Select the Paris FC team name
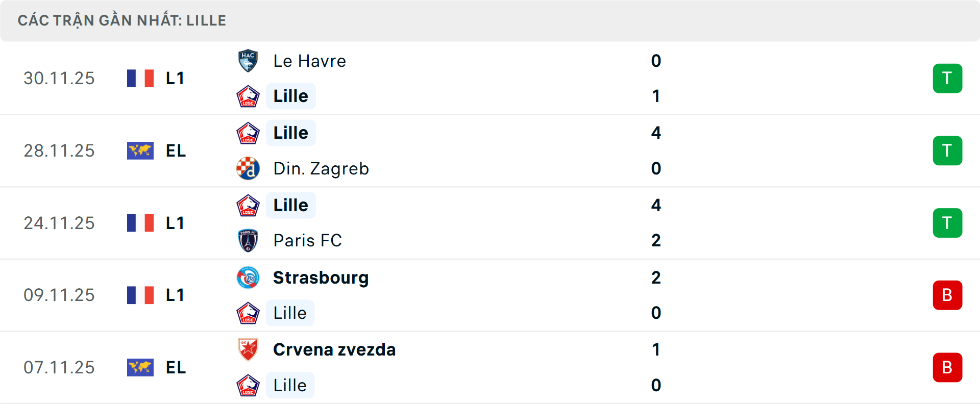 tap(307, 241)
